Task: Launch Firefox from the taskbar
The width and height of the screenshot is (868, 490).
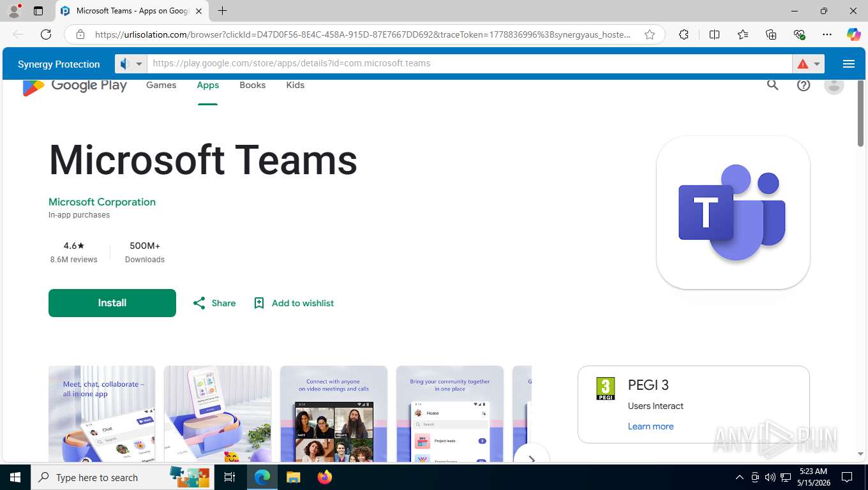Action: (x=325, y=477)
